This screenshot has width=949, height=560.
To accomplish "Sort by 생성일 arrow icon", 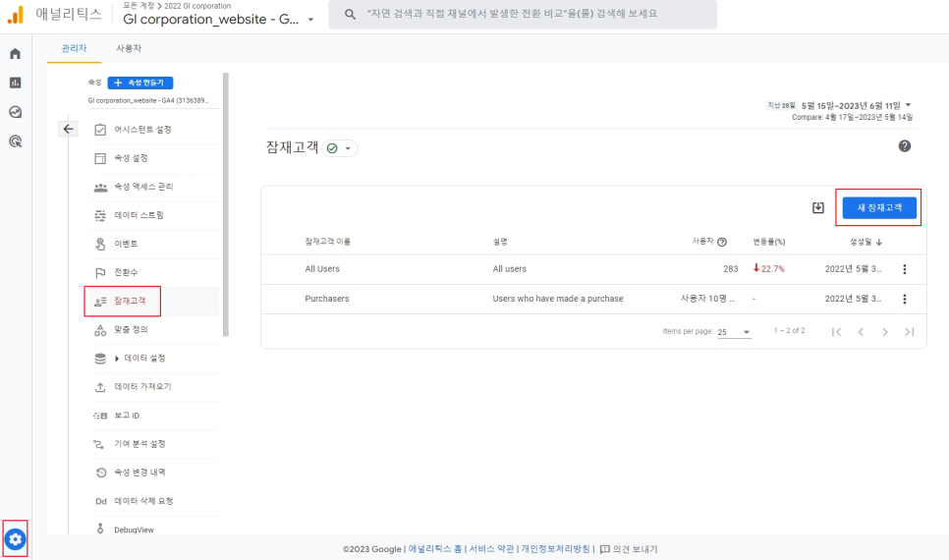I will (x=879, y=242).
